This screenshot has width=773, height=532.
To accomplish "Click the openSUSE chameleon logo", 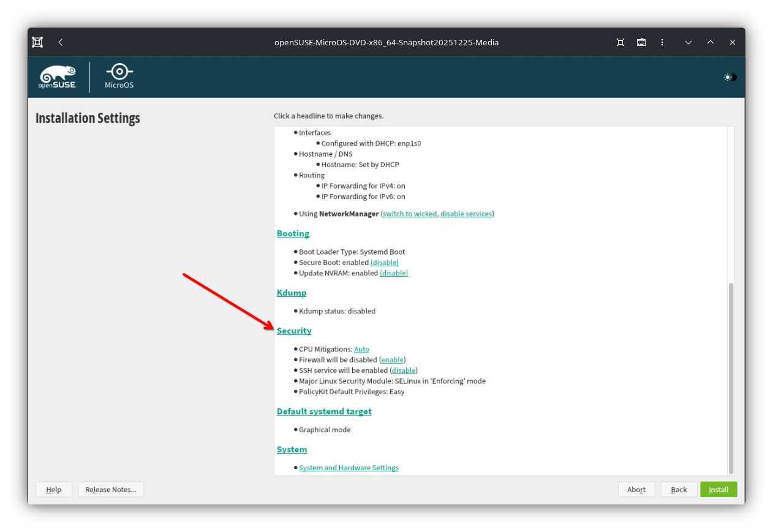I will click(57, 77).
